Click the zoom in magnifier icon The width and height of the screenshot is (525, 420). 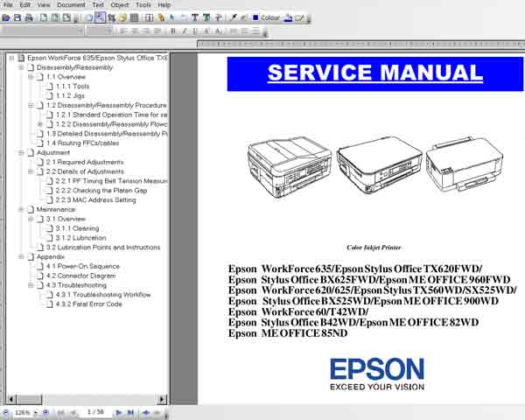(x=45, y=413)
